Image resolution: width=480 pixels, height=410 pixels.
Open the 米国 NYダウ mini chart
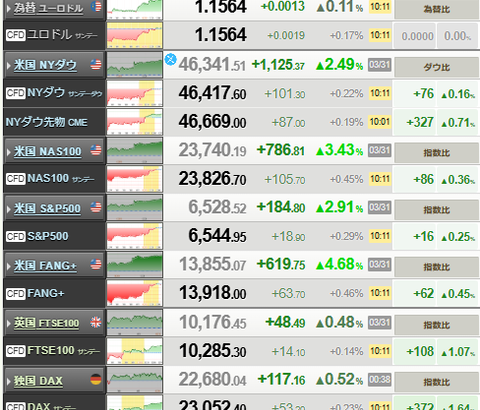pyautogui.click(x=135, y=65)
